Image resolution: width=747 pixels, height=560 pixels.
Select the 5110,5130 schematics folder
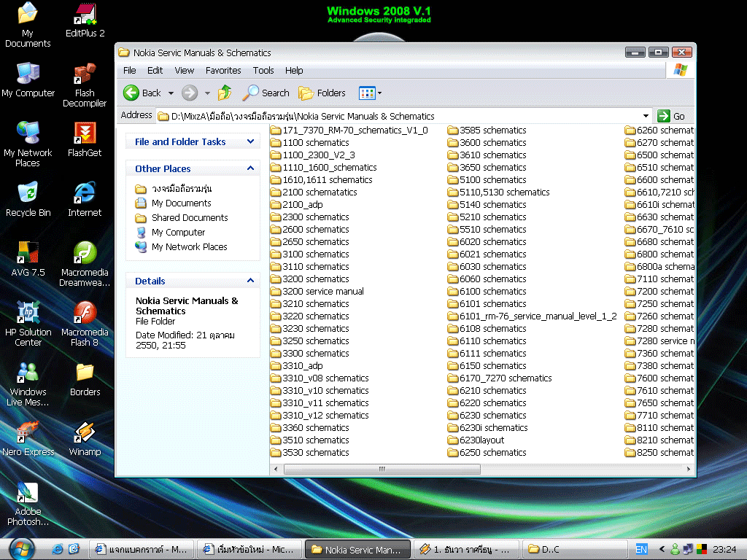(x=499, y=192)
